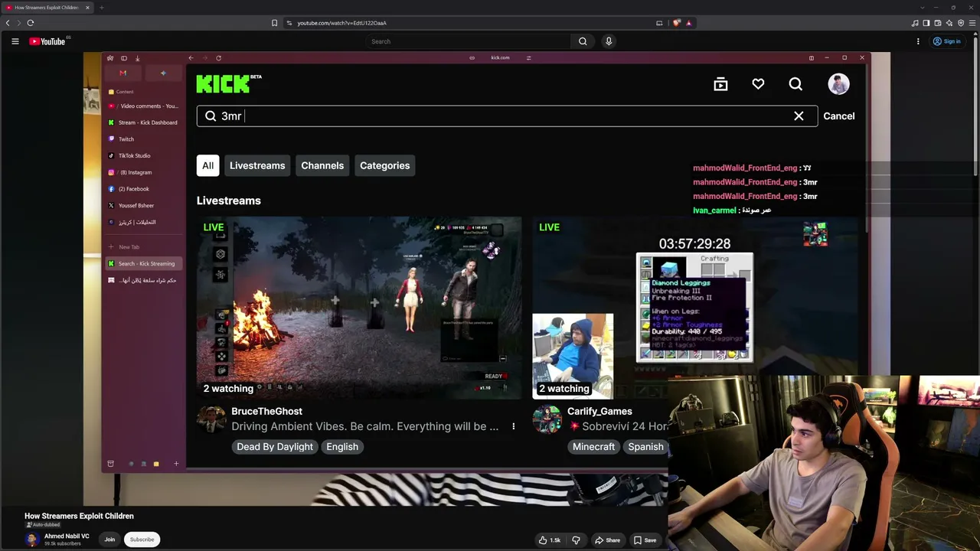Open a new browser tab

(101, 8)
